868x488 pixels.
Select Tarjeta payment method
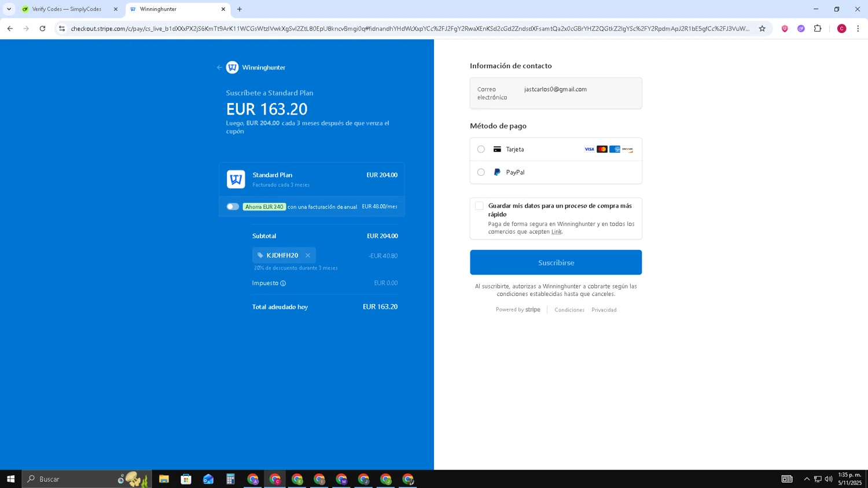[481, 149]
